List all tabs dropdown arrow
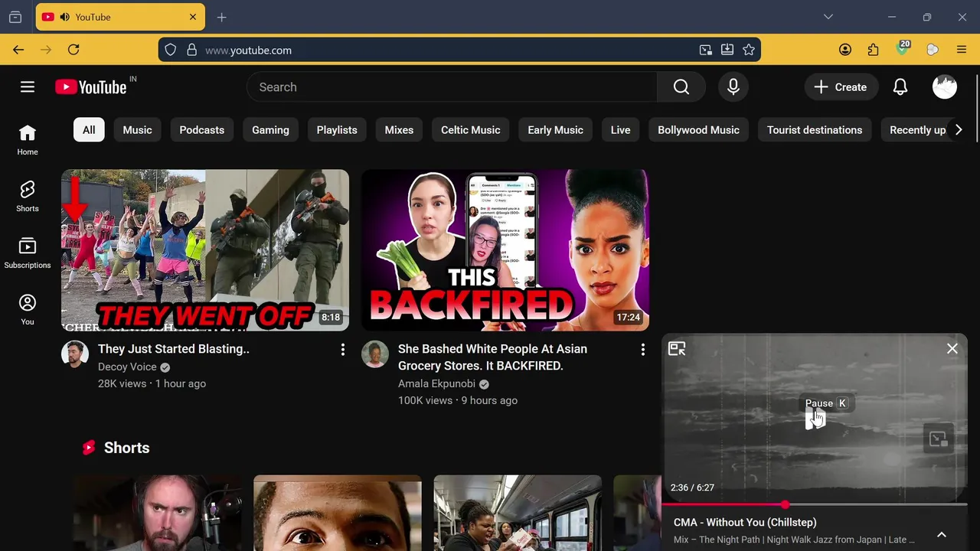Image resolution: width=980 pixels, height=551 pixels. [x=828, y=17]
